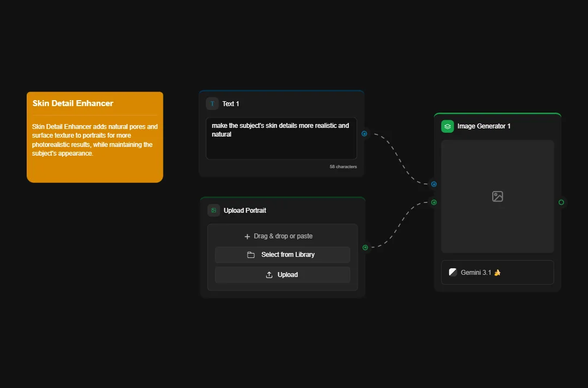Click the folder icon on Select from Library
The width and height of the screenshot is (588, 388).
pos(250,254)
